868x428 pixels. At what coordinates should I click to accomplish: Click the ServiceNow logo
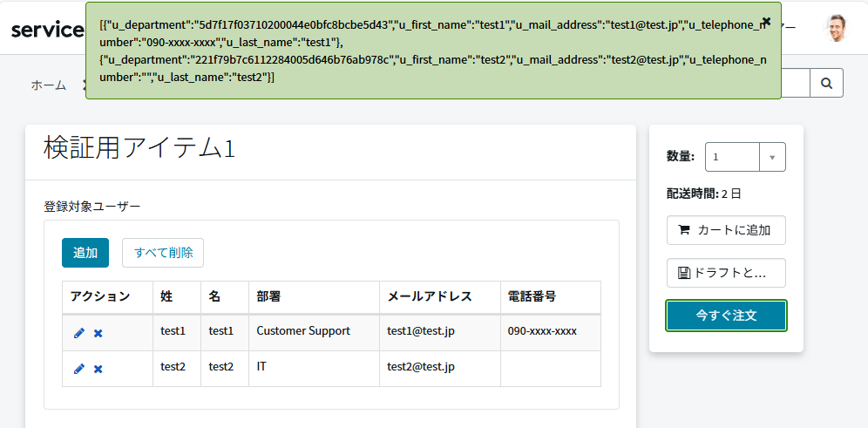47,29
